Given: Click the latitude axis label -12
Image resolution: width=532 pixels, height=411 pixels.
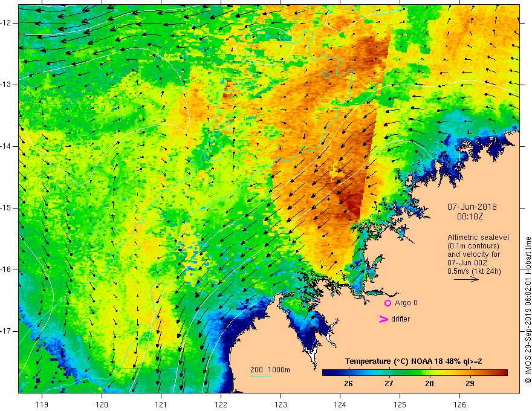Looking at the screenshot, I should pyautogui.click(x=7, y=23).
